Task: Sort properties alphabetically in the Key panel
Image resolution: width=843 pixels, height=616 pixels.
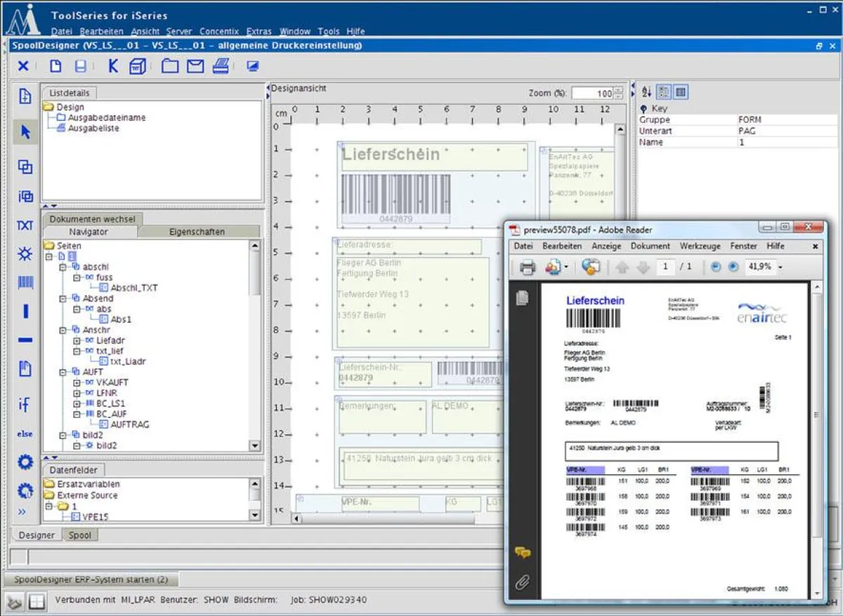Action: tap(647, 91)
